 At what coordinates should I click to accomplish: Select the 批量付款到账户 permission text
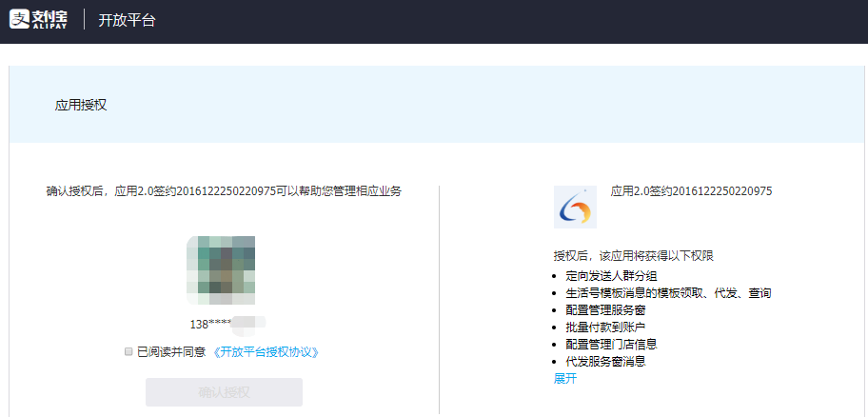coord(605,328)
